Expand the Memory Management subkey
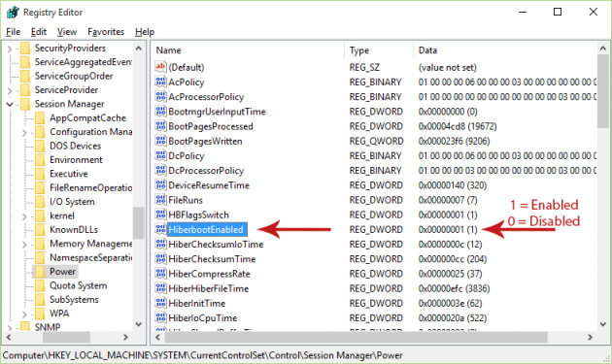Image resolution: width=612 pixels, height=364 pixels. point(24,245)
